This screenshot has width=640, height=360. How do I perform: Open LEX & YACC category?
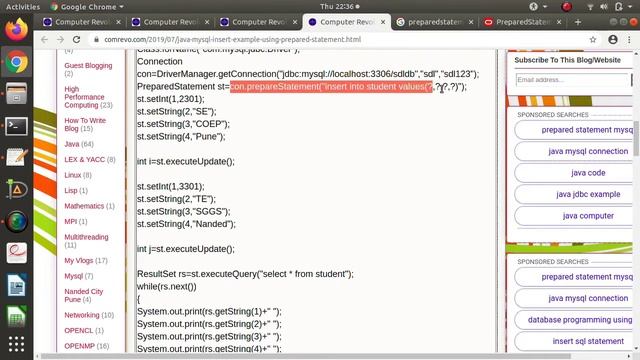(84, 159)
